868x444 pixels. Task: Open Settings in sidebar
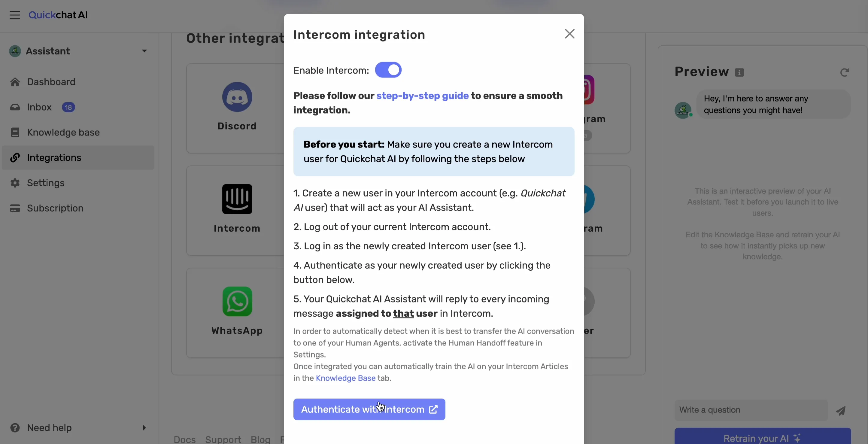click(45, 183)
